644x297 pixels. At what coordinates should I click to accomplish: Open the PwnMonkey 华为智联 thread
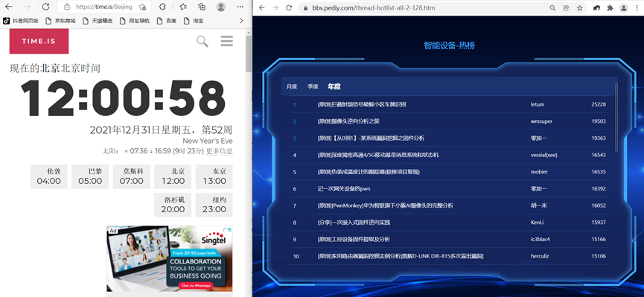tap(385, 205)
